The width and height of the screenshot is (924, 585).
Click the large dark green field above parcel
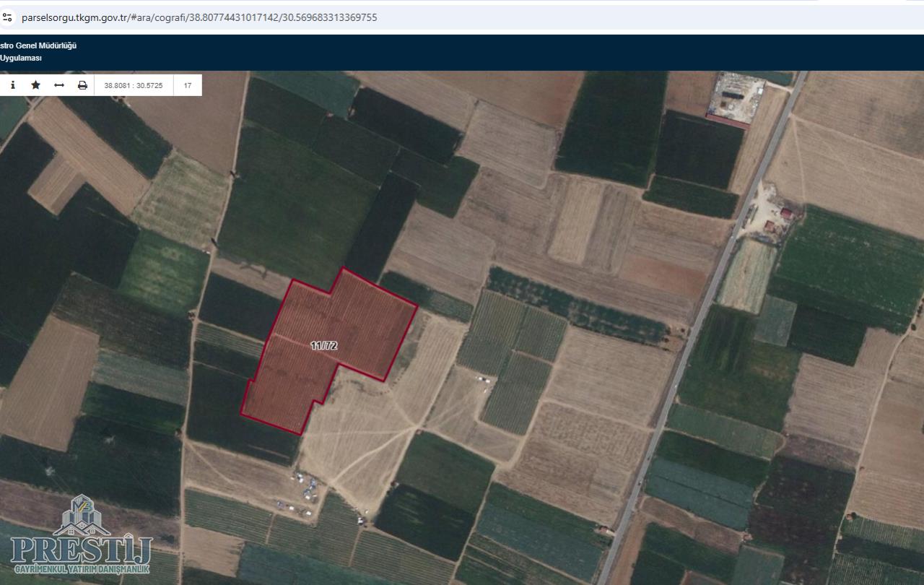click(x=296, y=202)
